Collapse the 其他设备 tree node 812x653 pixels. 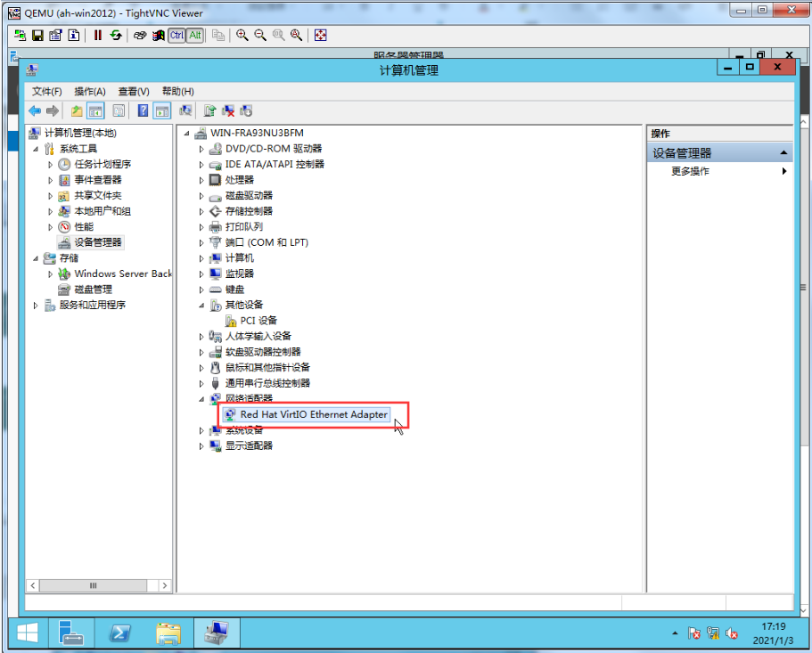[x=201, y=305]
